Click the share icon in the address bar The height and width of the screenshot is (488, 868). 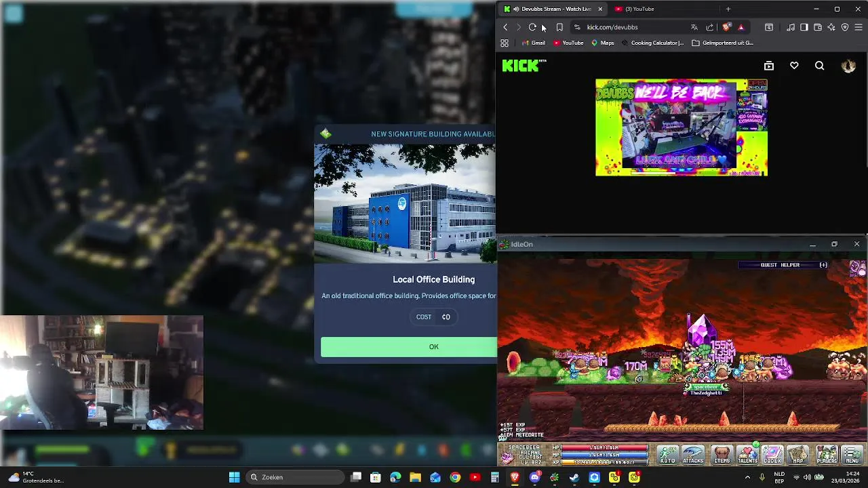pyautogui.click(x=710, y=27)
